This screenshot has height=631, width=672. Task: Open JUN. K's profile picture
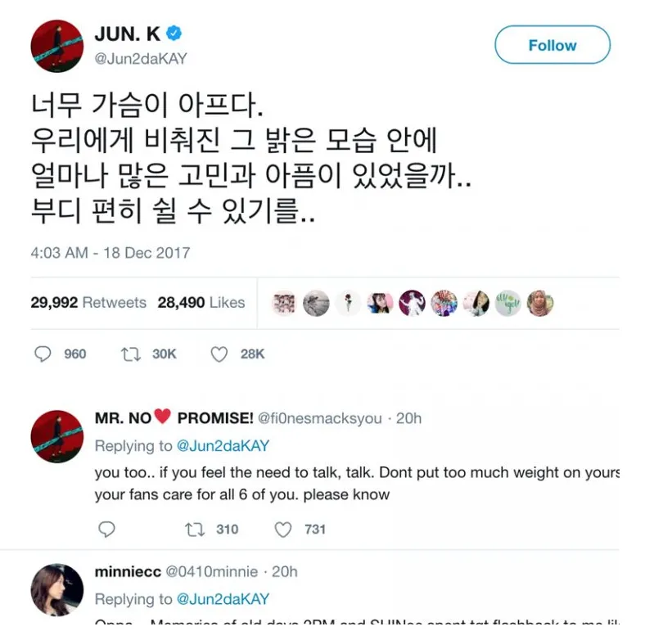coord(57,46)
